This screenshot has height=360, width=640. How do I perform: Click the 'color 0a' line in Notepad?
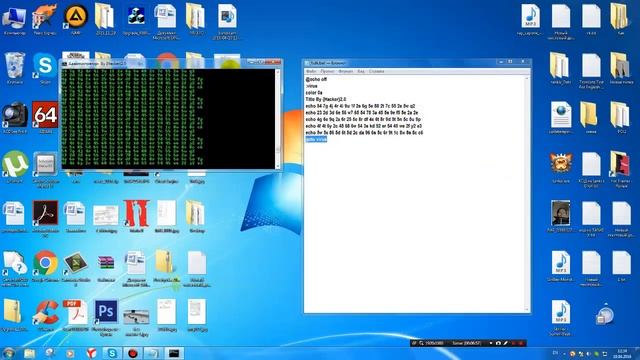point(314,93)
